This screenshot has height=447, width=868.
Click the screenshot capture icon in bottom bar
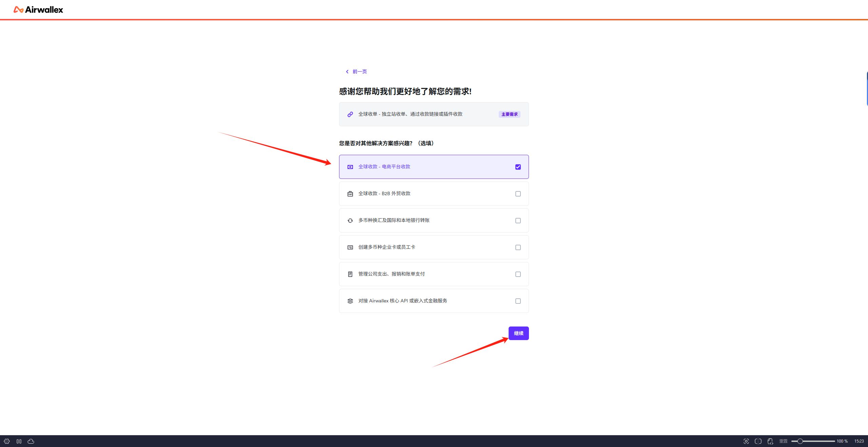point(746,441)
